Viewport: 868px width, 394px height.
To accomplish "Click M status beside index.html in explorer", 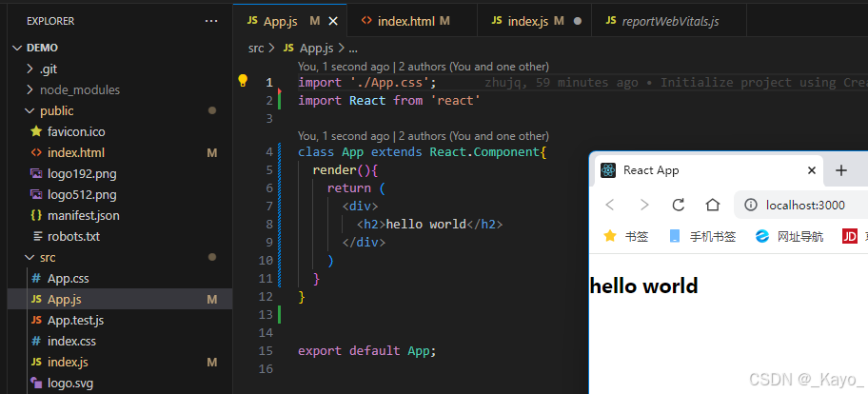I will pos(212,152).
